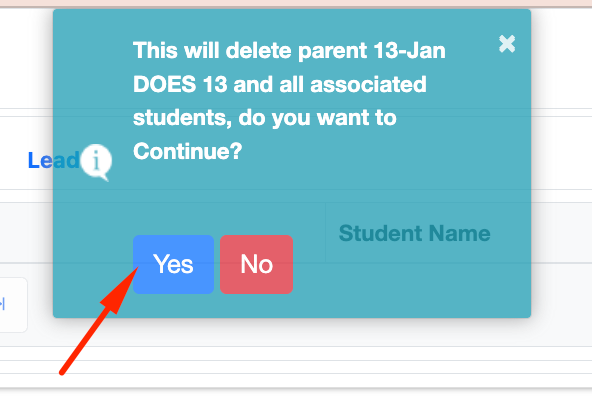This screenshot has height=400, width=592.
Task: Click the "This will delete parent" message line
Action: click(250, 51)
